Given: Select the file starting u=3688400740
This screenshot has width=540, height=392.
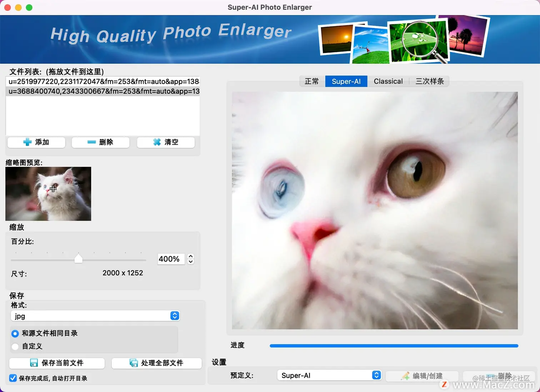Looking at the screenshot, I should click(103, 91).
